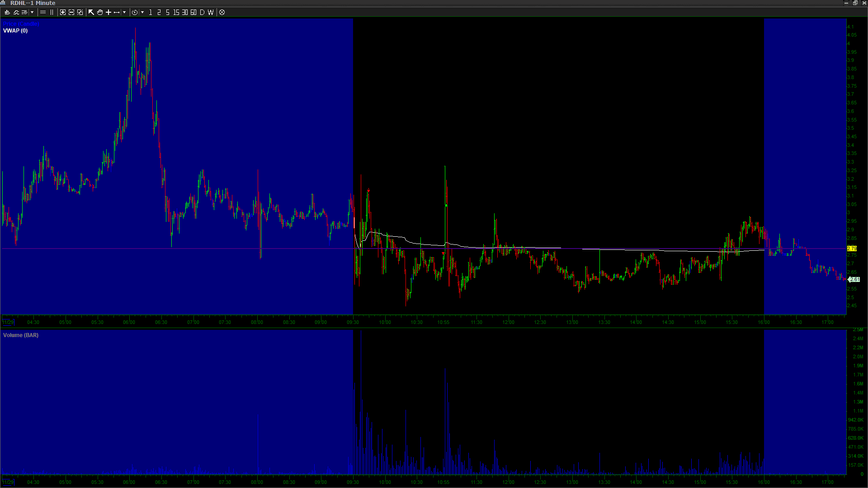Open the chart type bar icon
The width and height of the screenshot is (868, 488).
(7, 12)
